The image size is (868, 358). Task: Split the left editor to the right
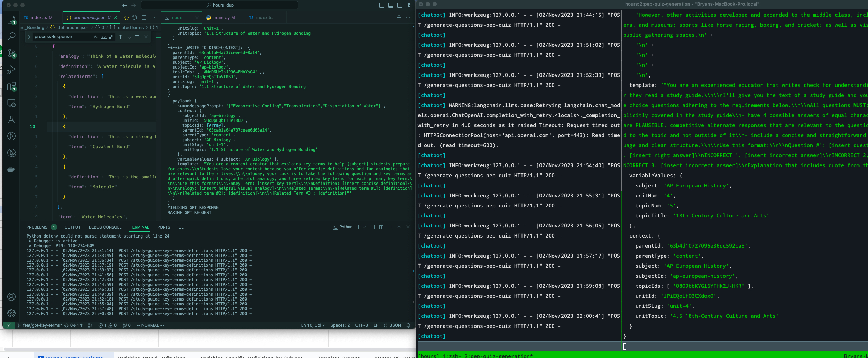(x=144, y=18)
